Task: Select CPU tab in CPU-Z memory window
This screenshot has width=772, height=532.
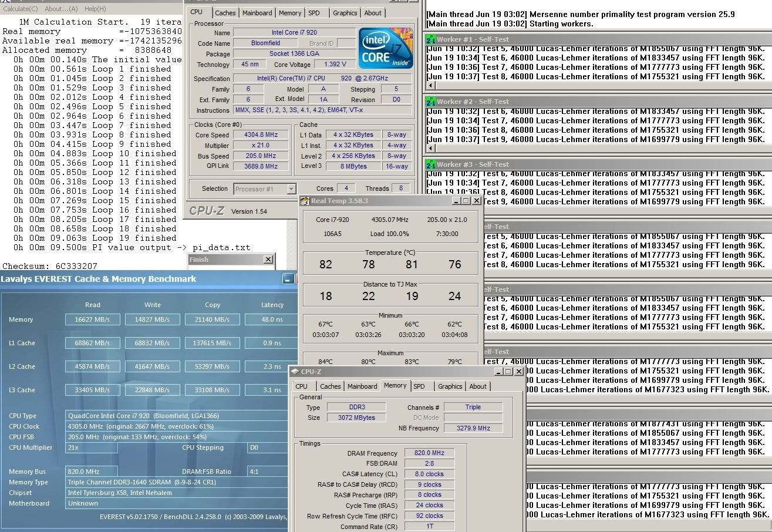Action: [301, 386]
